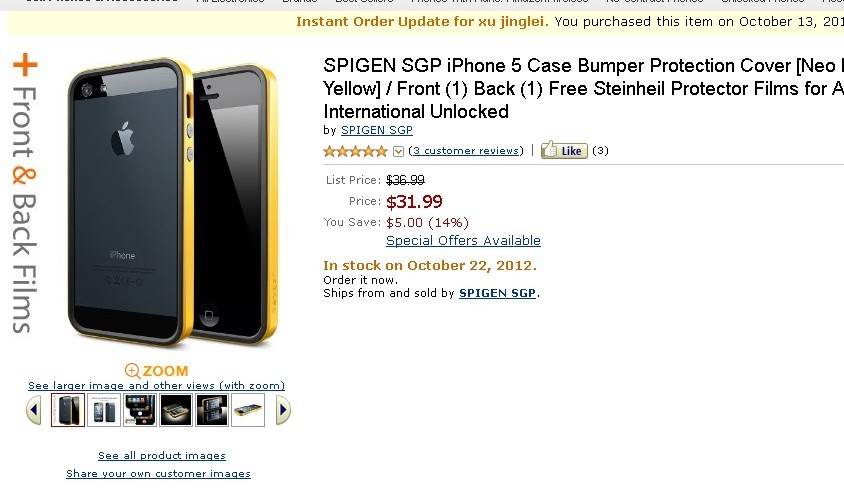Select the fifth product thumbnail
This screenshot has width=844, height=494.
(x=212, y=410)
